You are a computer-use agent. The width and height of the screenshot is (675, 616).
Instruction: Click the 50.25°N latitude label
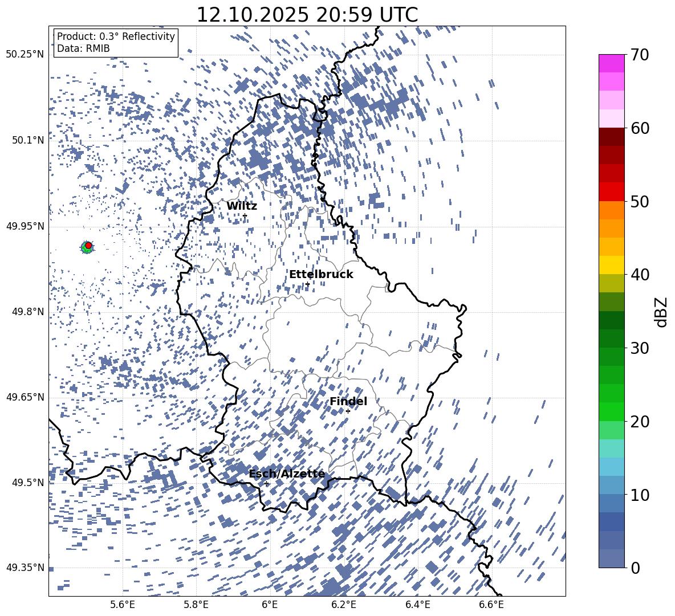click(25, 55)
